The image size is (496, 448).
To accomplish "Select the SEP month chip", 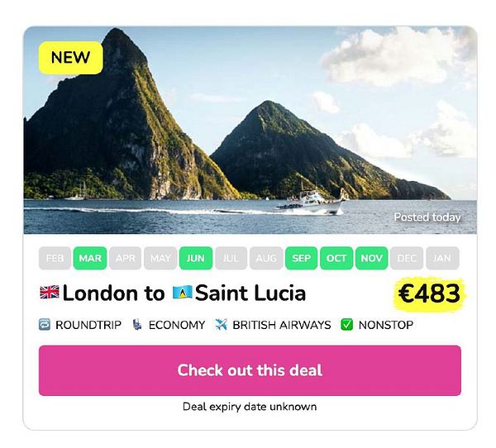I will coord(301,258).
